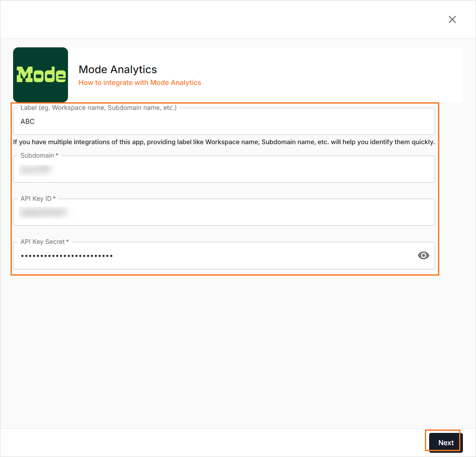The width and height of the screenshot is (476, 457).
Task: Click the multiple integrations helper text
Action: [x=224, y=142]
